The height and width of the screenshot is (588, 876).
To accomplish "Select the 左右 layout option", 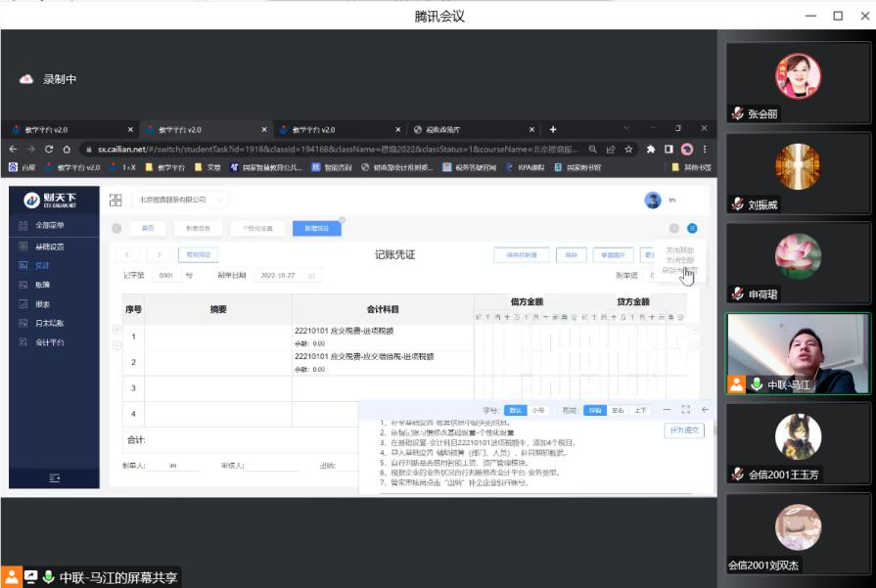I will tap(618, 410).
